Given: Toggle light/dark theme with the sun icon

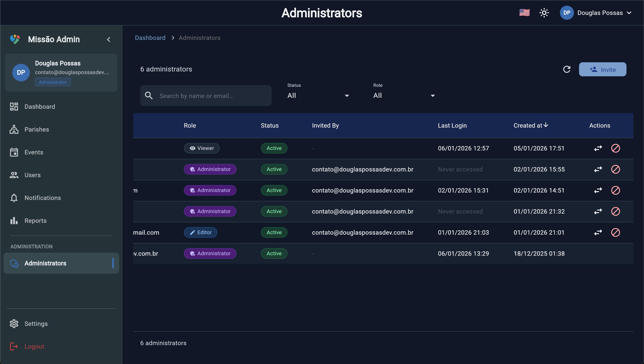Looking at the screenshot, I should point(544,12).
